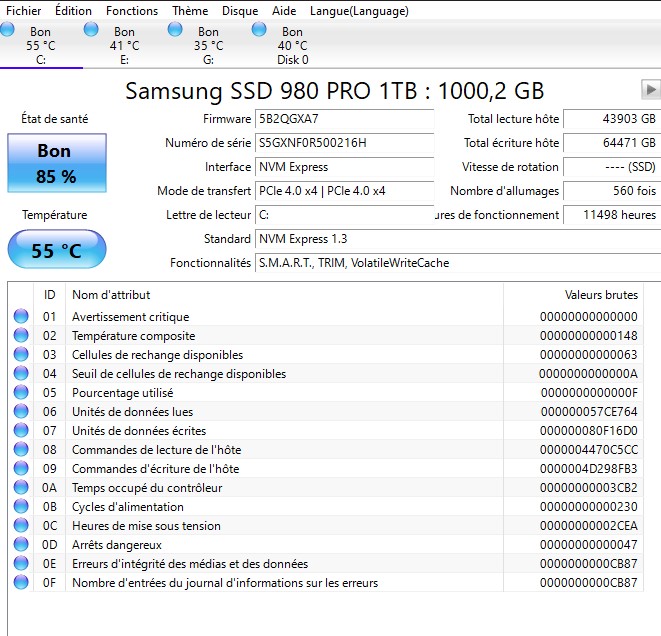Select drive E: tab at 41 °C
Viewport: 661px width, 636px height.
125,45
